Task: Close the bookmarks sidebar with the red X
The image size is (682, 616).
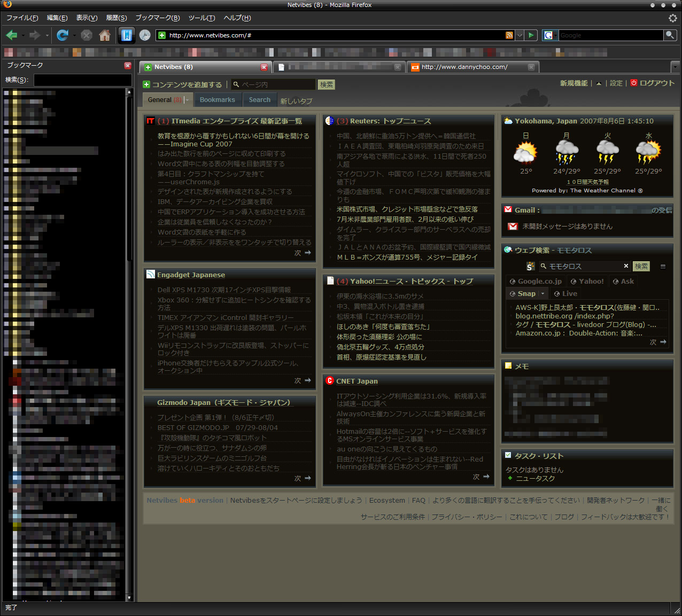Action: (x=128, y=66)
